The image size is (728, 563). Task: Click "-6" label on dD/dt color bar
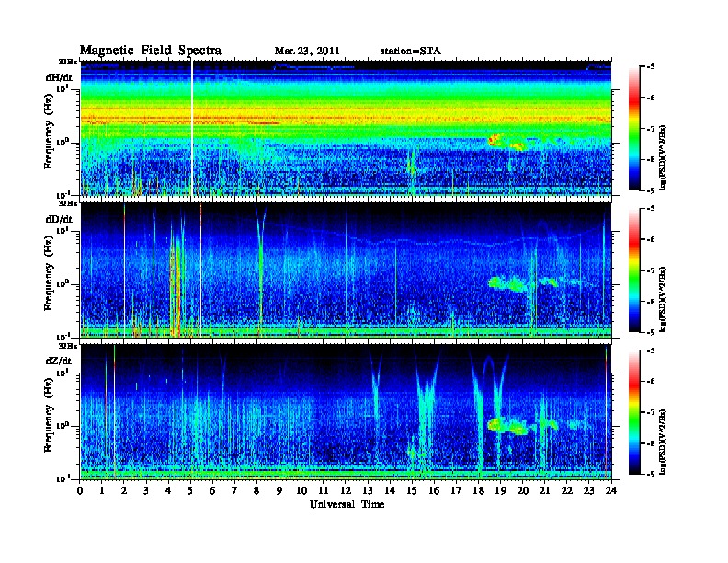650,239
